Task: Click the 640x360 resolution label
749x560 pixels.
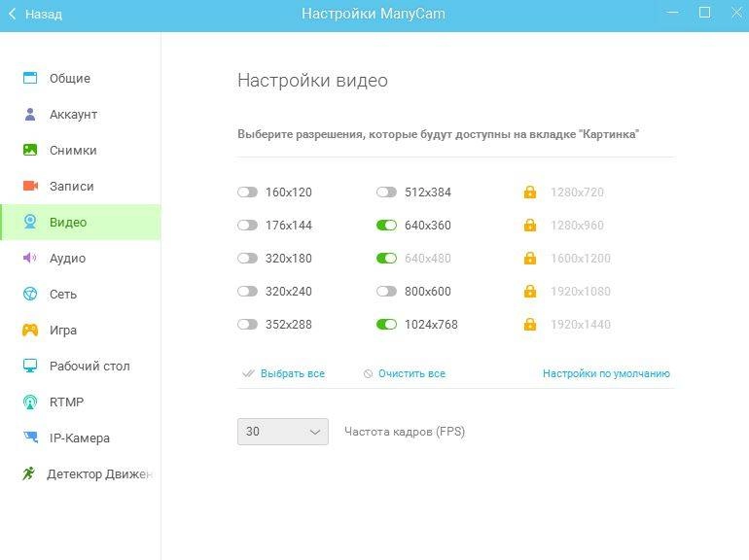Action: point(428,225)
